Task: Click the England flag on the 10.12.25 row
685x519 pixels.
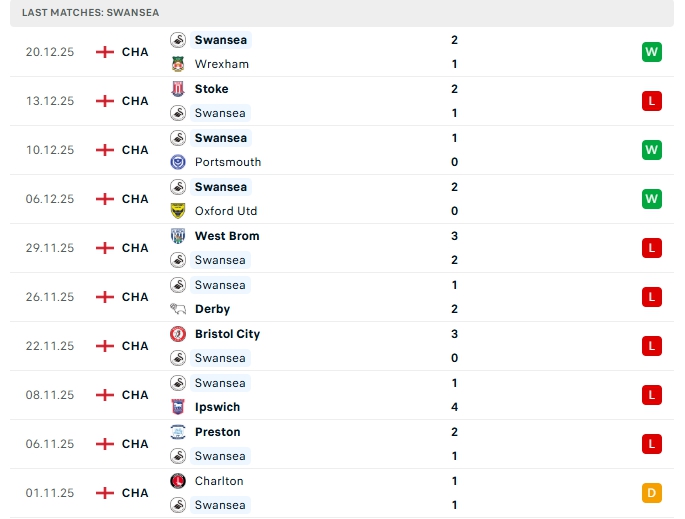Action: point(105,150)
